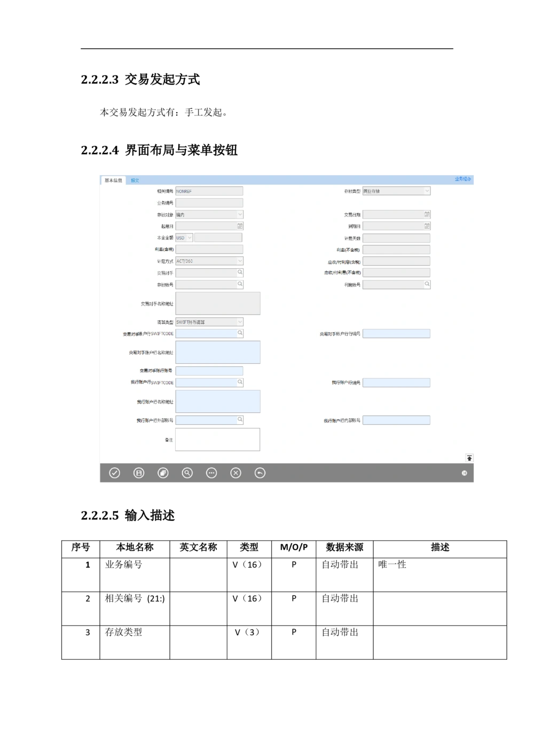Click the back arrow return icon

[x=260, y=473]
